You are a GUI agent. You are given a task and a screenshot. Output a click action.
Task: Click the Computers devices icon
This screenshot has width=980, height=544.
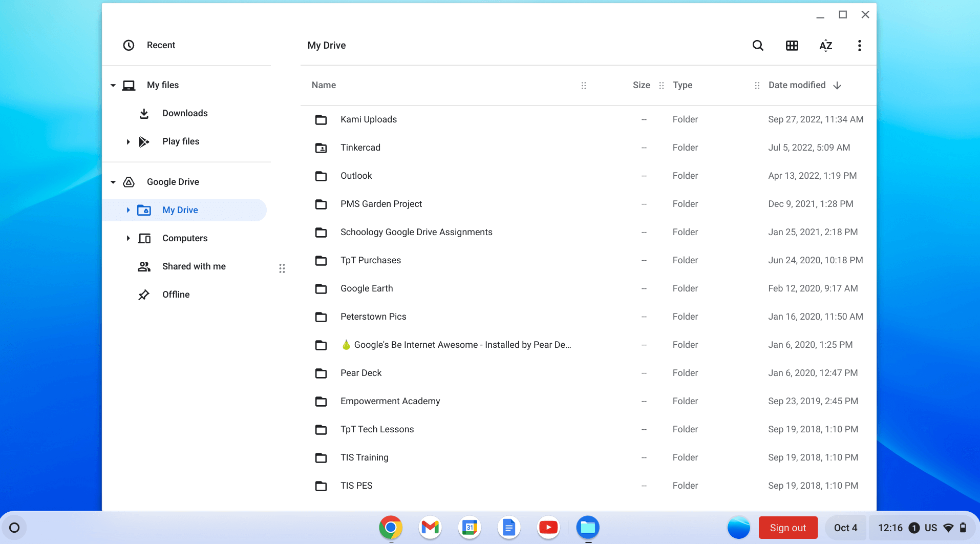tap(144, 238)
